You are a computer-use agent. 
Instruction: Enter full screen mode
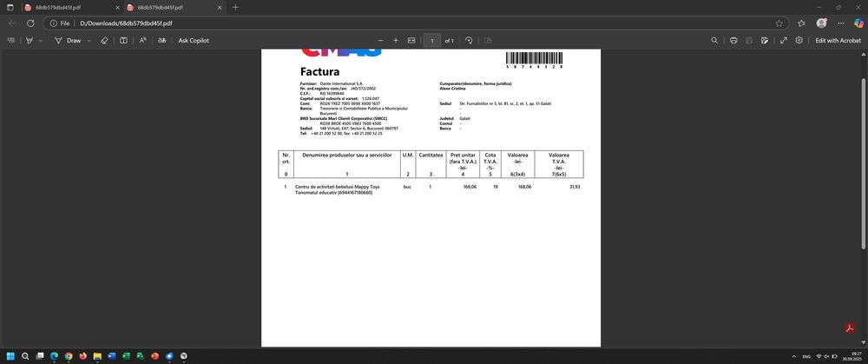pyautogui.click(x=784, y=41)
